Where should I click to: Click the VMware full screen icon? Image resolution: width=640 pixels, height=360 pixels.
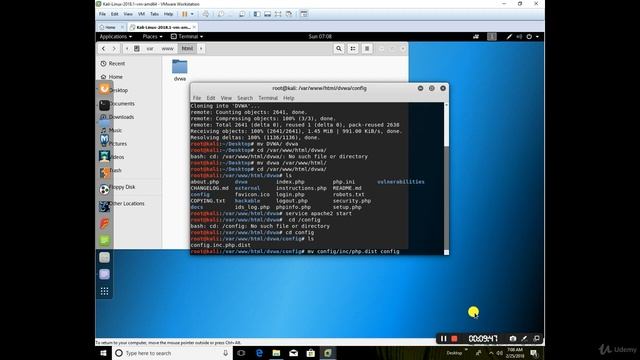click(x=278, y=14)
